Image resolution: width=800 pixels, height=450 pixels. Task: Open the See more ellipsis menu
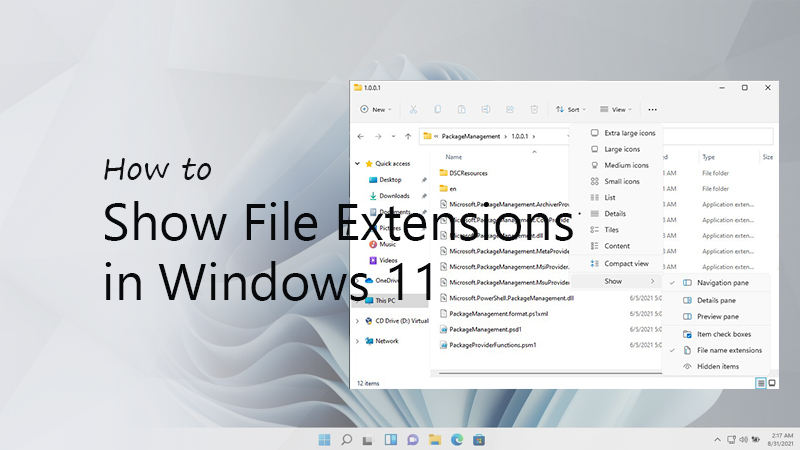652,109
